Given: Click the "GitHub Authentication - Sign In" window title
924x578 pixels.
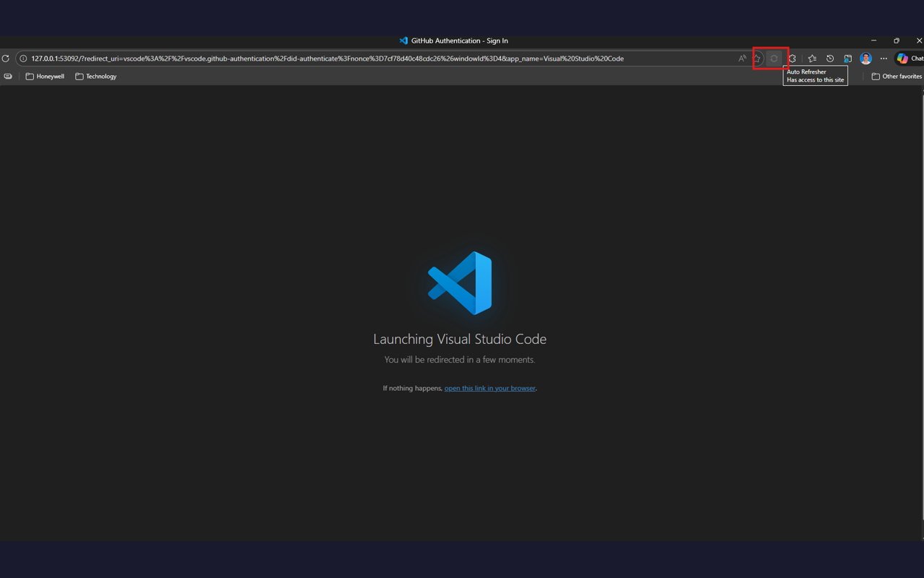Looking at the screenshot, I should point(460,40).
